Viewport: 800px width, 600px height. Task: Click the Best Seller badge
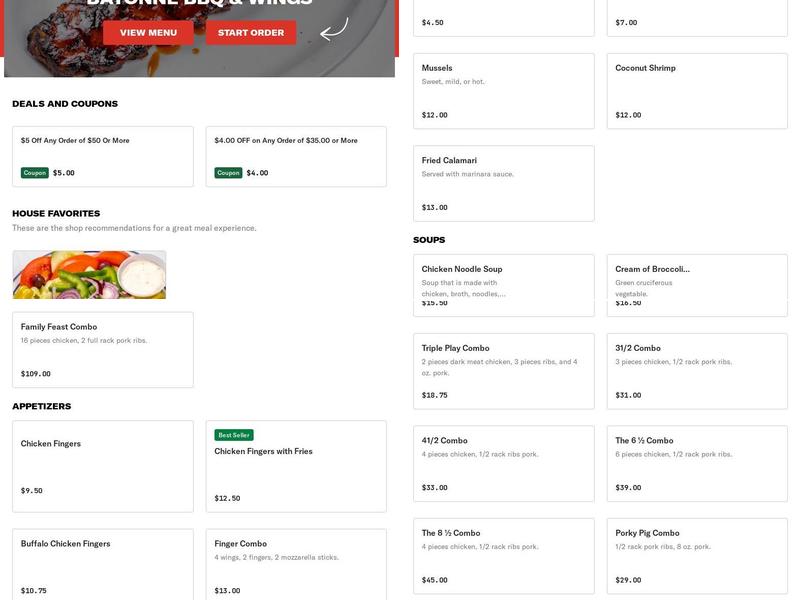pyautogui.click(x=234, y=435)
